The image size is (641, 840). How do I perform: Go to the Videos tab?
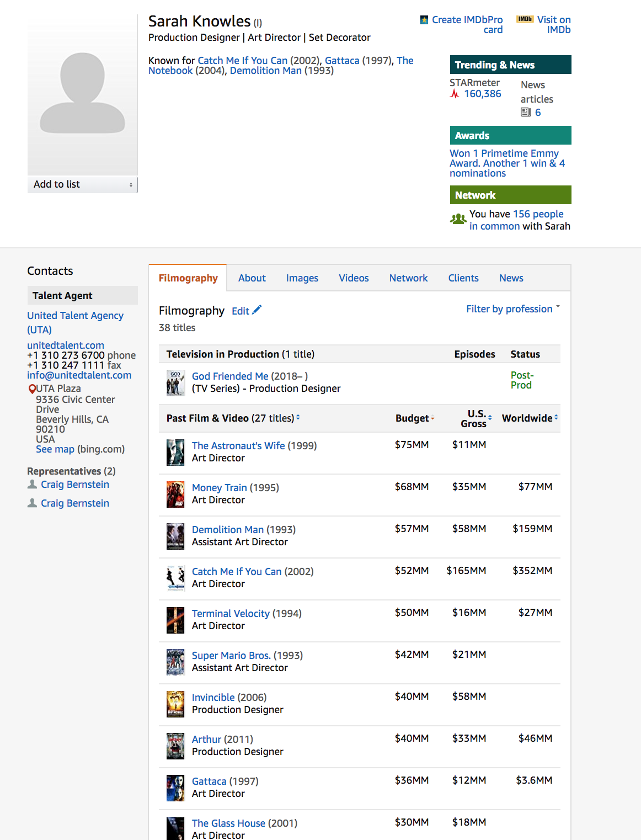point(354,278)
